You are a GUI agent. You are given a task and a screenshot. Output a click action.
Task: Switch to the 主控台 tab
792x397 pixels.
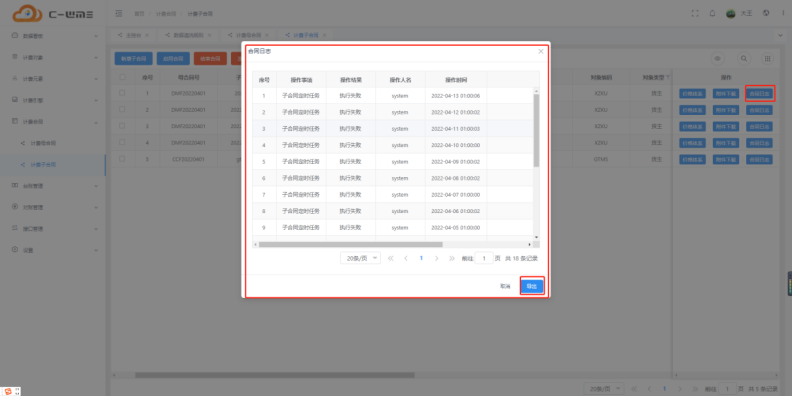(x=133, y=35)
